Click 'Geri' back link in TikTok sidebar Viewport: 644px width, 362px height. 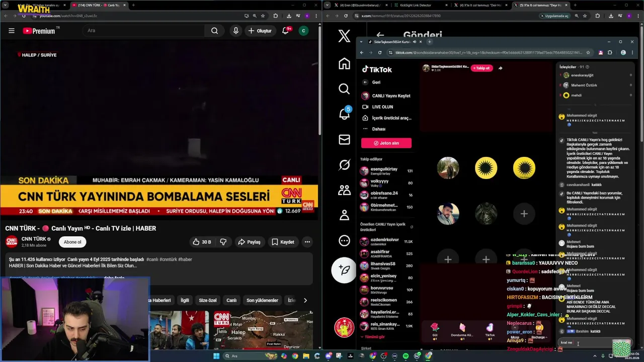coord(371,82)
